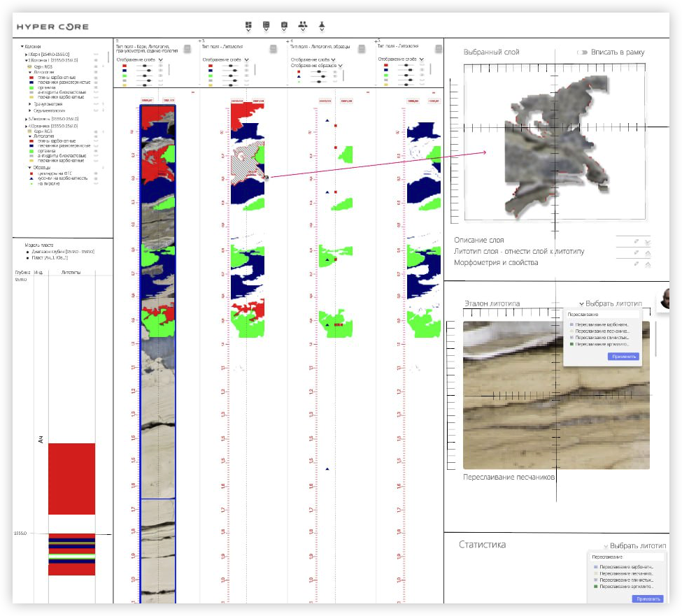
Task: Click the 'Переслаивание' search field above reference image
Action: tap(602, 315)
